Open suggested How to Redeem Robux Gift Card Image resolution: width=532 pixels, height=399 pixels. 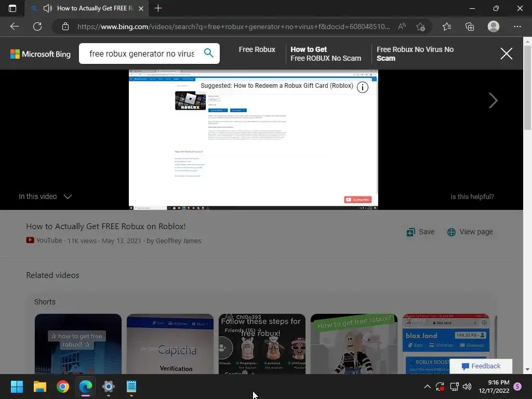tap(276, 86)
